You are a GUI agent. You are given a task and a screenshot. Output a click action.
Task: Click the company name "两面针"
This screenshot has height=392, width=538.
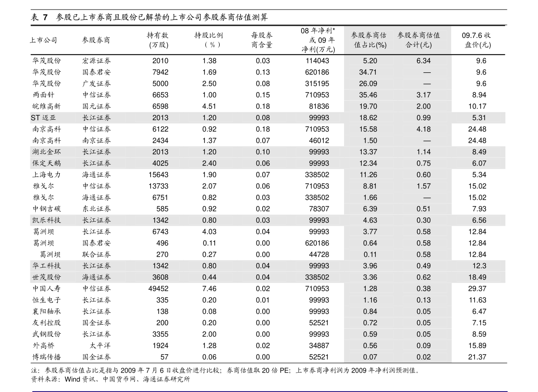(43, 95)
